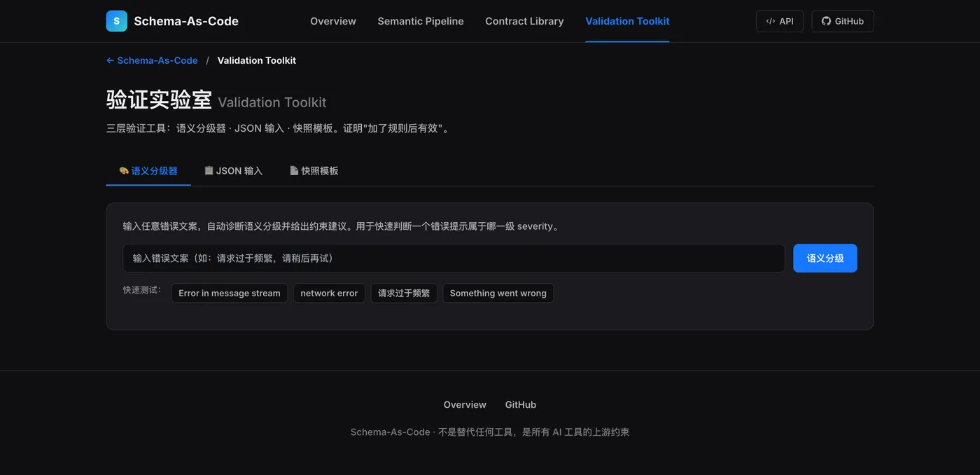The width and height of the screenshot is (980, 475).
Task: Open the API button in header
Action: point(780,21)
